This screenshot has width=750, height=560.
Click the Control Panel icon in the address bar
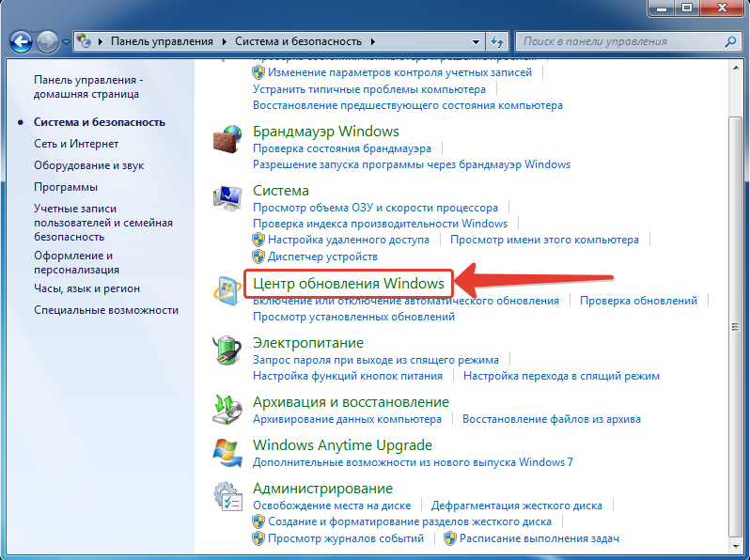coord(84,41)
